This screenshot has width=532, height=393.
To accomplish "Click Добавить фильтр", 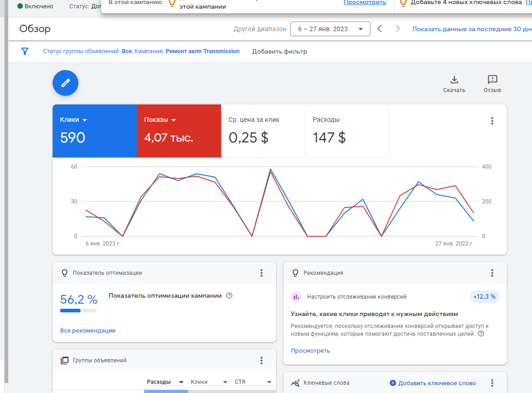I will click(x=280, y=52).
